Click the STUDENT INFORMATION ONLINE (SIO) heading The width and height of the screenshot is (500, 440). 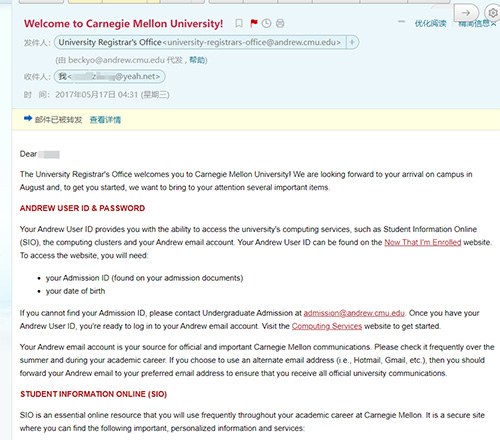coord(93,394)
